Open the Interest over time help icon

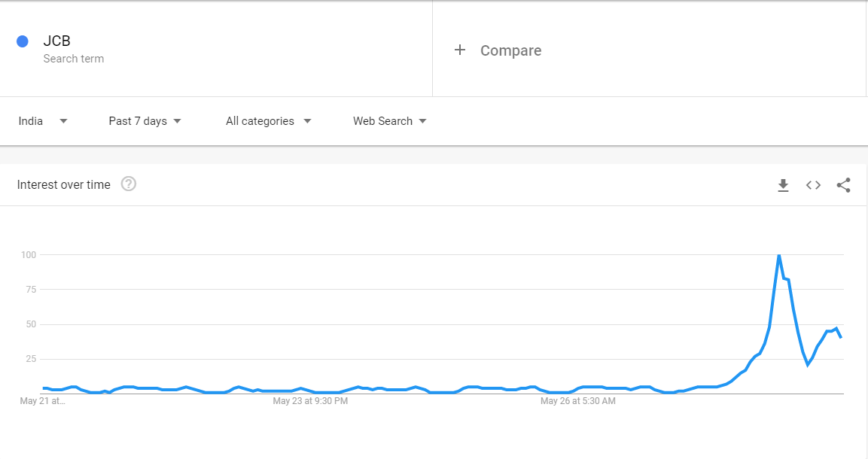click(x=129, y=184)
